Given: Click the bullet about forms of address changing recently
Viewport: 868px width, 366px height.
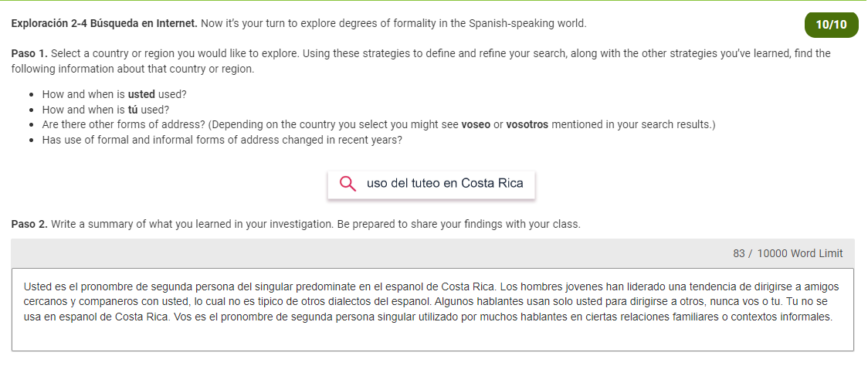Looking at the screenshot, I should coord(222,140).
